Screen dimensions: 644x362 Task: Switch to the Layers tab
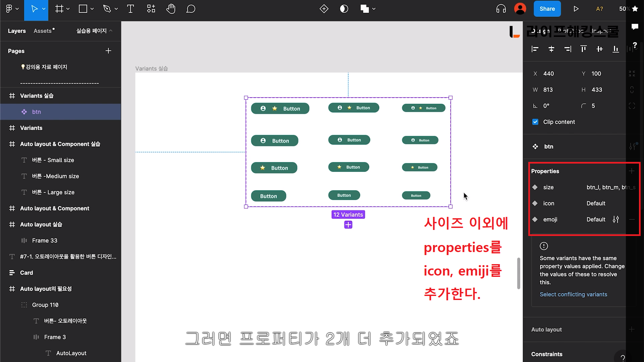coord(17,31)
